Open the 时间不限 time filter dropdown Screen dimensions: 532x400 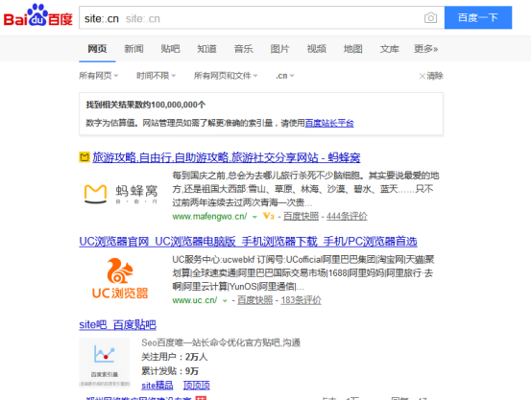[157, 76]
